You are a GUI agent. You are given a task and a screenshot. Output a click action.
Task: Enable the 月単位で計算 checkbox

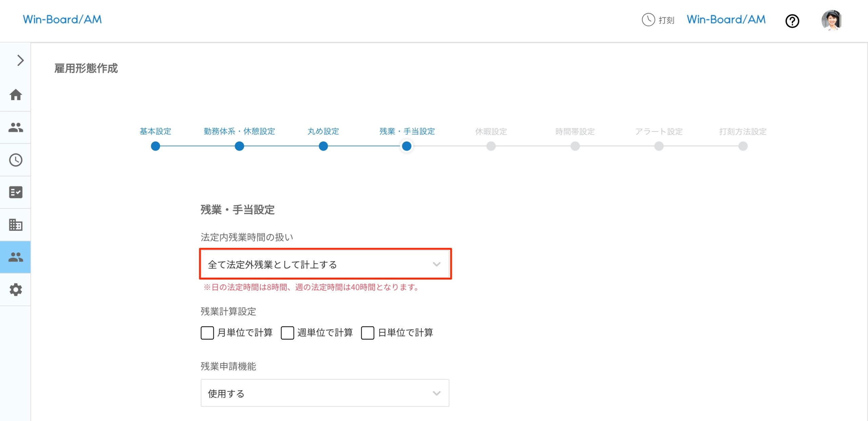[x=207, y=333]
